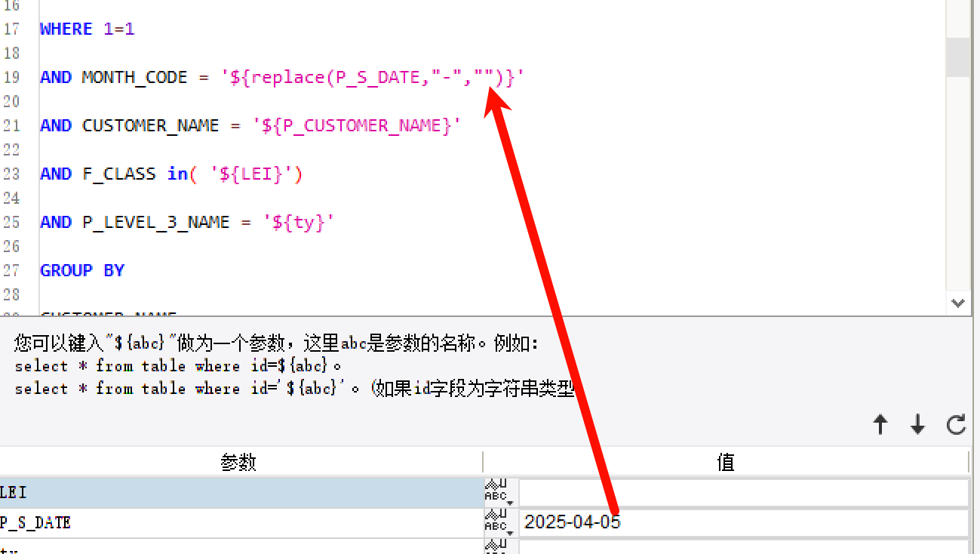Screen dimensions: 980x554
Task: Click the 值 column header
Action: tap(726, 462)
